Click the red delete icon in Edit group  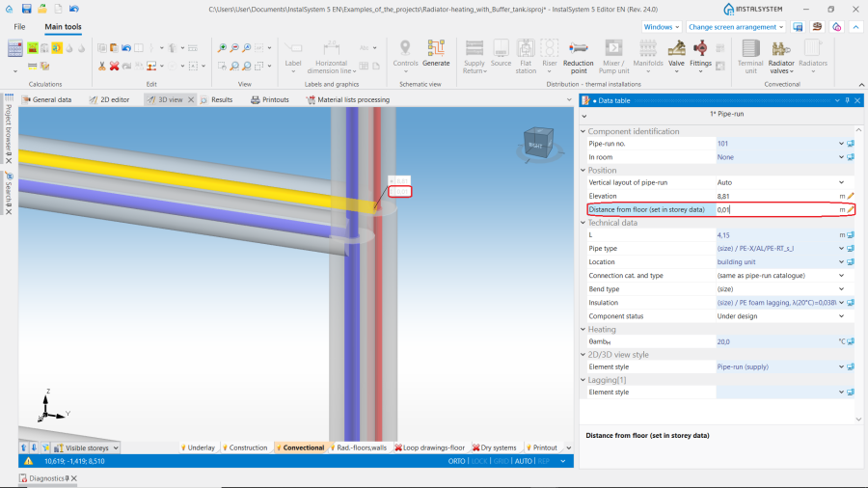point(114,66)
